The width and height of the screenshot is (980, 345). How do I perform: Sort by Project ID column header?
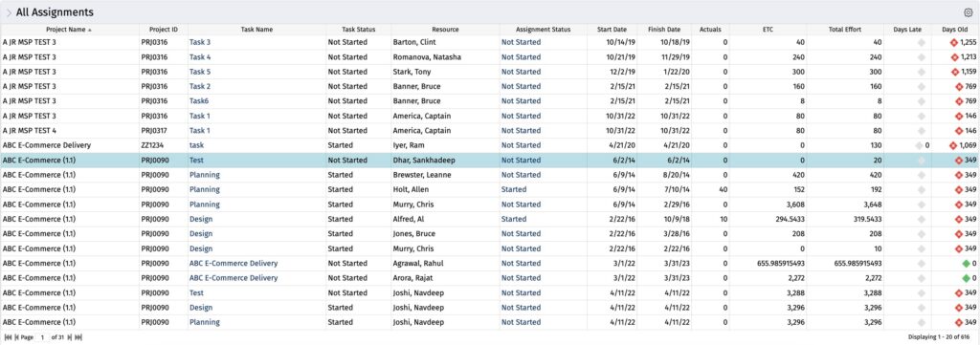(x=164, y=30)
